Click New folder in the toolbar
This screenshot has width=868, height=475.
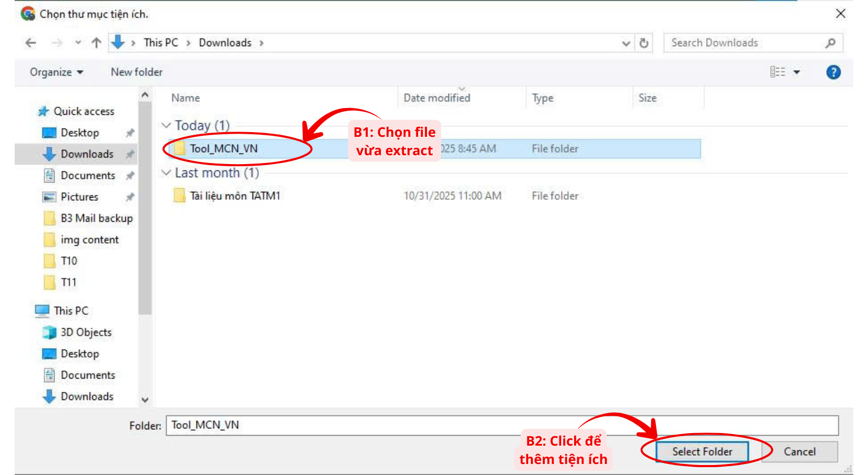click(136, 72)
